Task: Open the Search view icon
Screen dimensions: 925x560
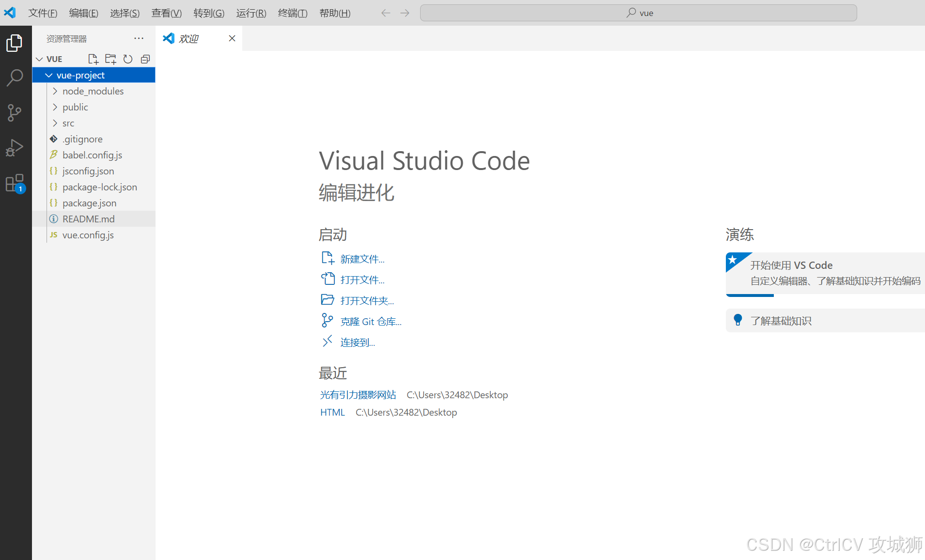Action: click(x=15, y=78)
